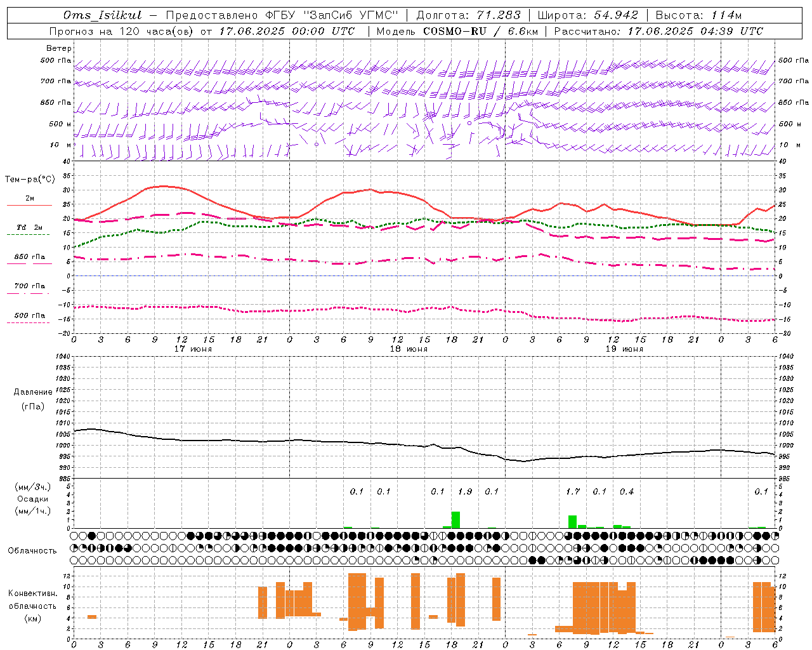Click the 500 гПа temperature legend label

pyautogui.click(x=30, y=315)
